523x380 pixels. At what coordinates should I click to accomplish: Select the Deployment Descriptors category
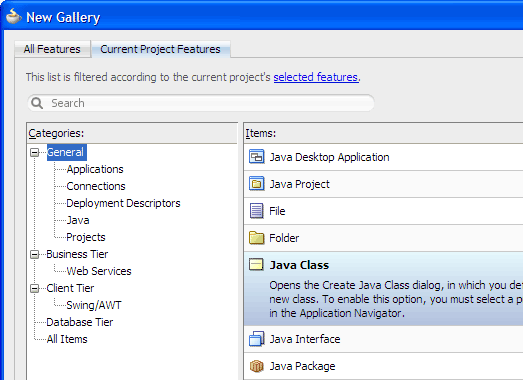tap(123, 203)
